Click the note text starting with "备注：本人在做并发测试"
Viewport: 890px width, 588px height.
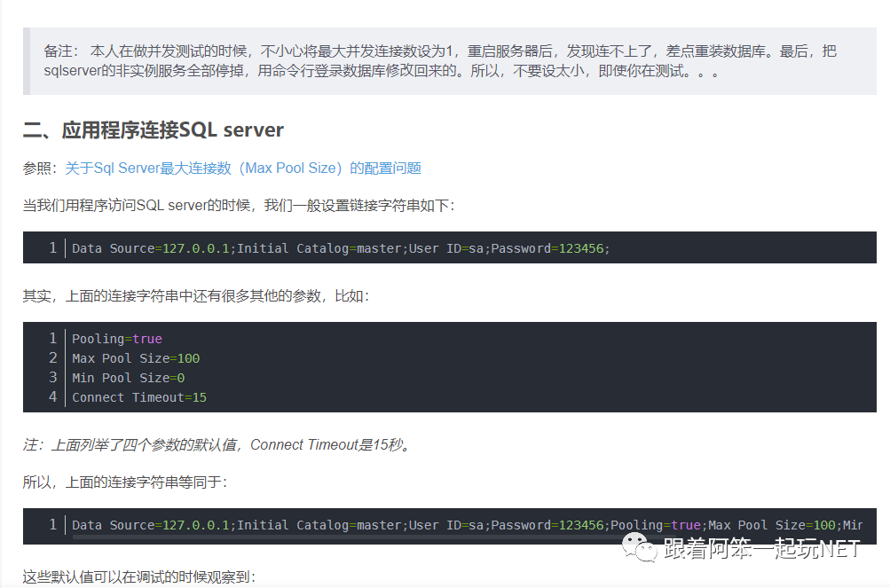coord(440,60)
